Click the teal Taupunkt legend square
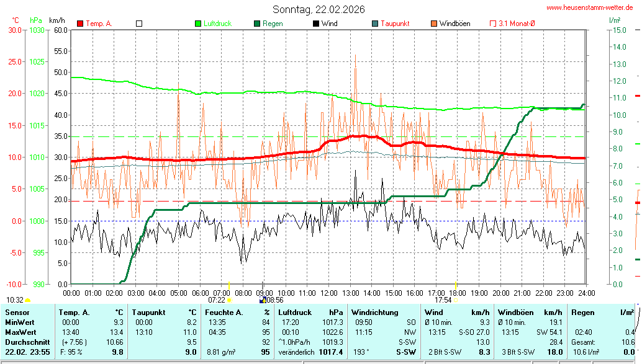642x364 pixels. [375, 24]
